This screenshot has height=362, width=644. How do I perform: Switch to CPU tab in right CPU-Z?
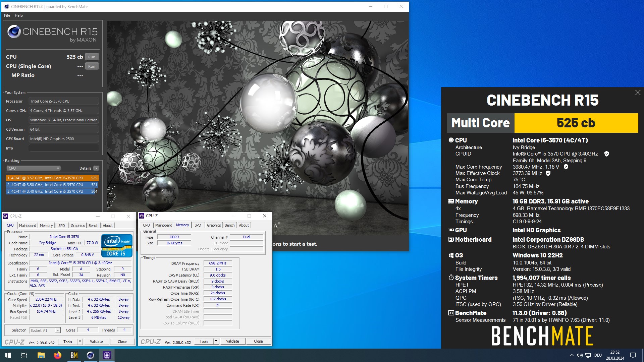[x=147, y=225]
